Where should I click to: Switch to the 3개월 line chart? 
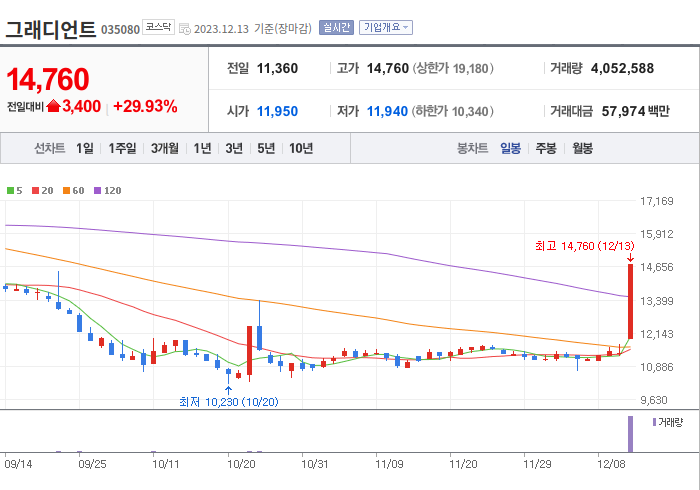click(x=165, y=148)
